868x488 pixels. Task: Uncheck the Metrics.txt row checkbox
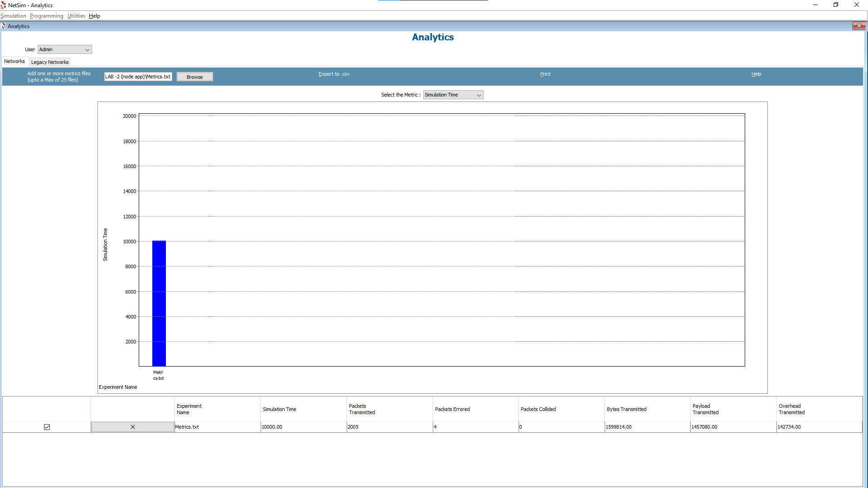coord(47,427)
